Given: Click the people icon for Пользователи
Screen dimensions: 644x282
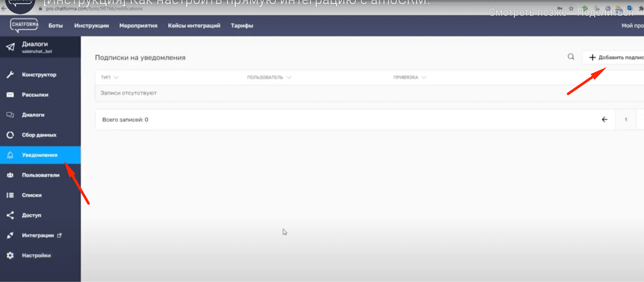Looking at the screenshot, I should tap(10, 175).
